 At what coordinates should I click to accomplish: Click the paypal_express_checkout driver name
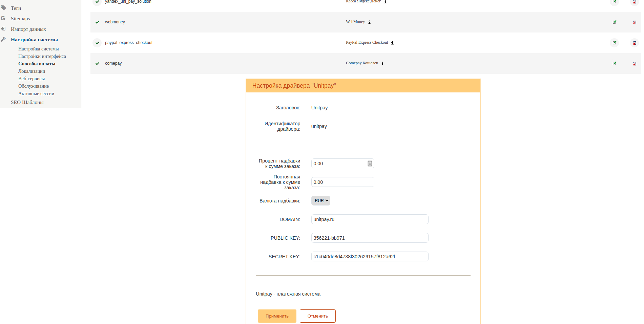coord(129,43)
